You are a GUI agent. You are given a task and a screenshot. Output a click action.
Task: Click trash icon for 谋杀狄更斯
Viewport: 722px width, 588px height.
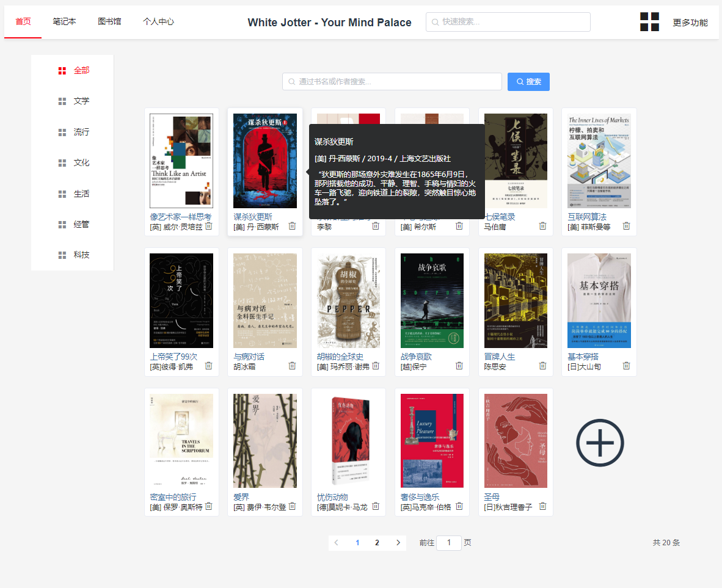pyautogui.click(x=292, y=226)
